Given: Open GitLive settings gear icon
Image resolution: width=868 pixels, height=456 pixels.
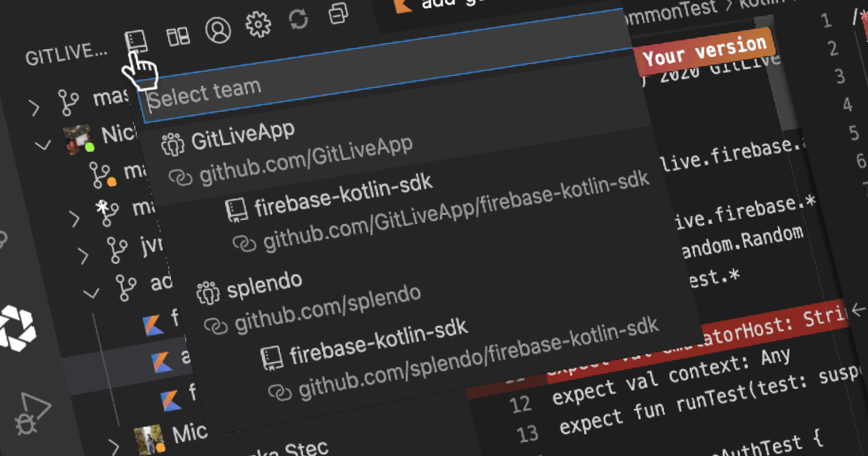Looking at the screenshot, I should coord(258,24).
